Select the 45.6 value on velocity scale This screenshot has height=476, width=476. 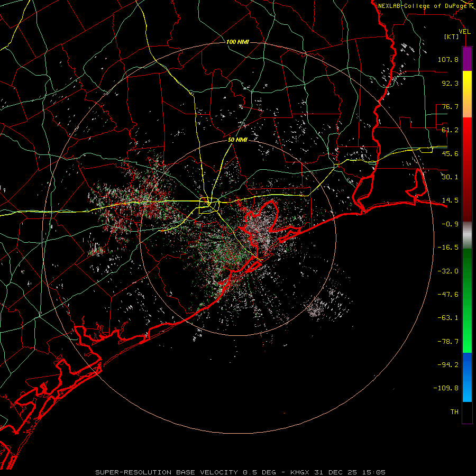(x=450, y=153)
